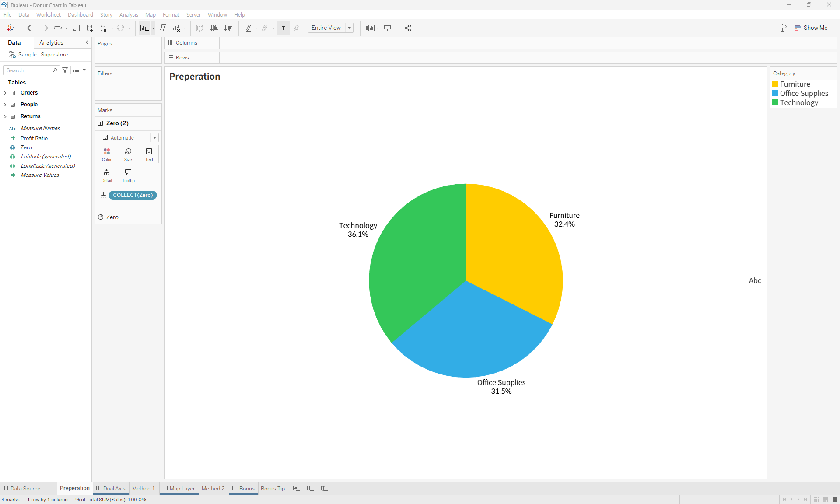Click the Furniture yellow legend swatch
Image resolution: width=840 pixels, height=504 pixels.
coord(775,84)
